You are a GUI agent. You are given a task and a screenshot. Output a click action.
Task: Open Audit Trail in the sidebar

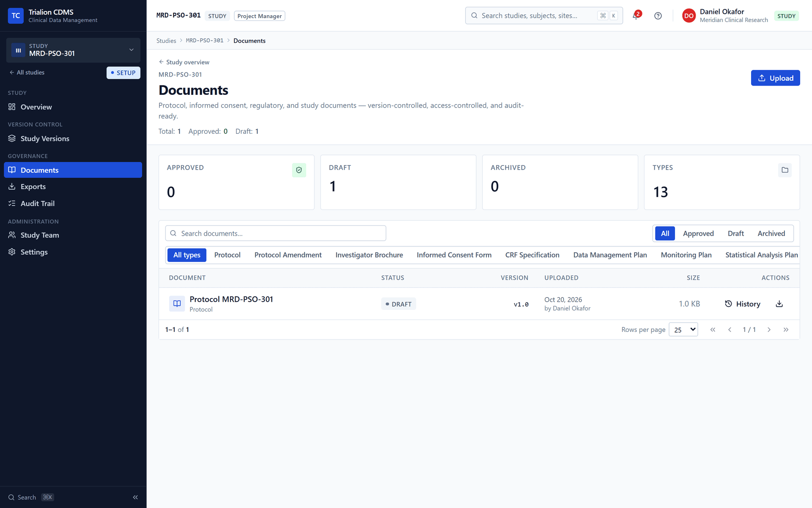pos(73,203)
